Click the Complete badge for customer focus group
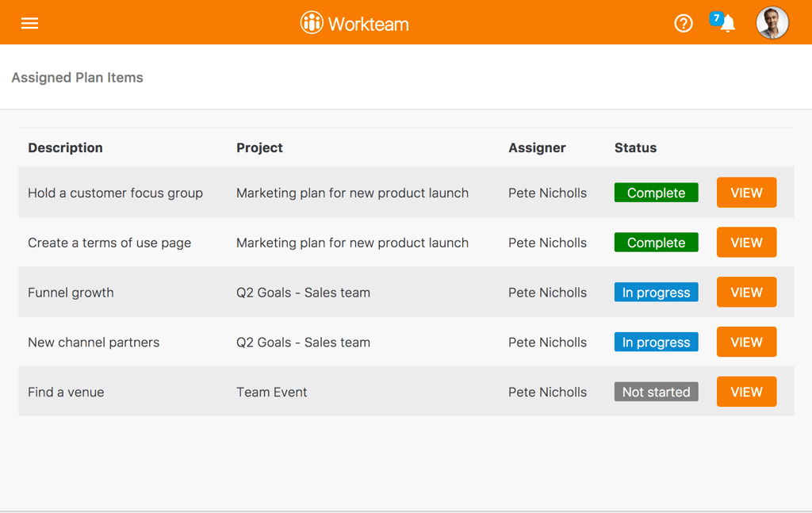 tap(656, 193)
